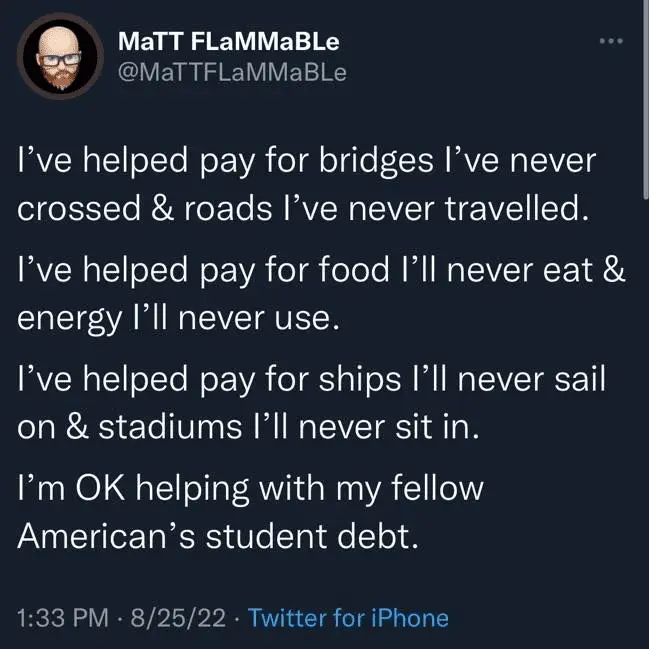The image size is (649, 649).
Task: Click the word "food" in the tweet
Action: click(x=348, y=271)
